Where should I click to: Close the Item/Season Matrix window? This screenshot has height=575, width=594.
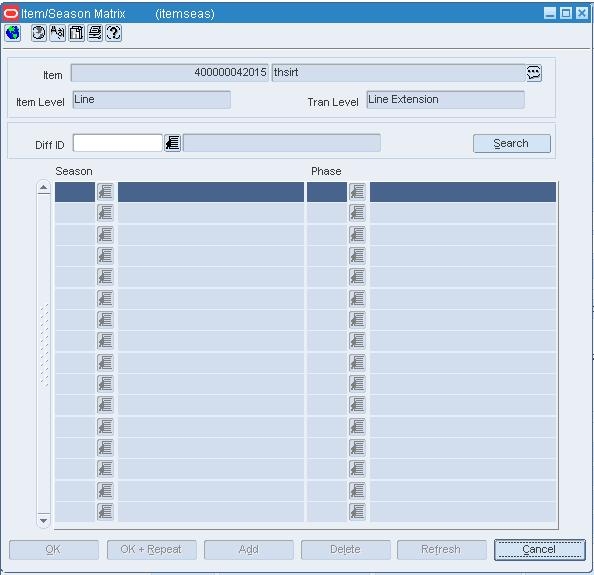tap(581, 13)
